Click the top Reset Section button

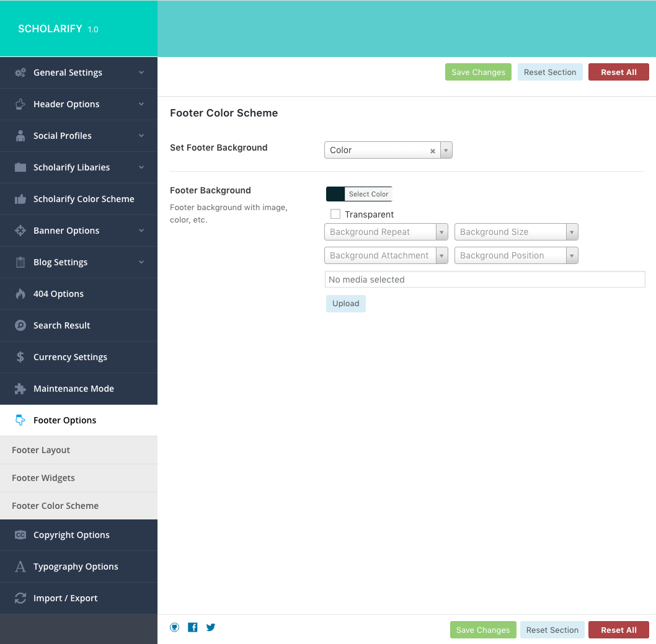pyautogui.click(x=550, y=72)
